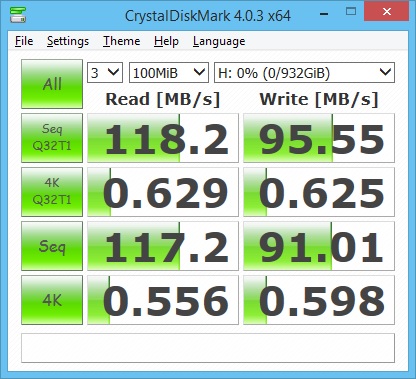
Task: Open the Settings menu
Action: tap(68, 41)
